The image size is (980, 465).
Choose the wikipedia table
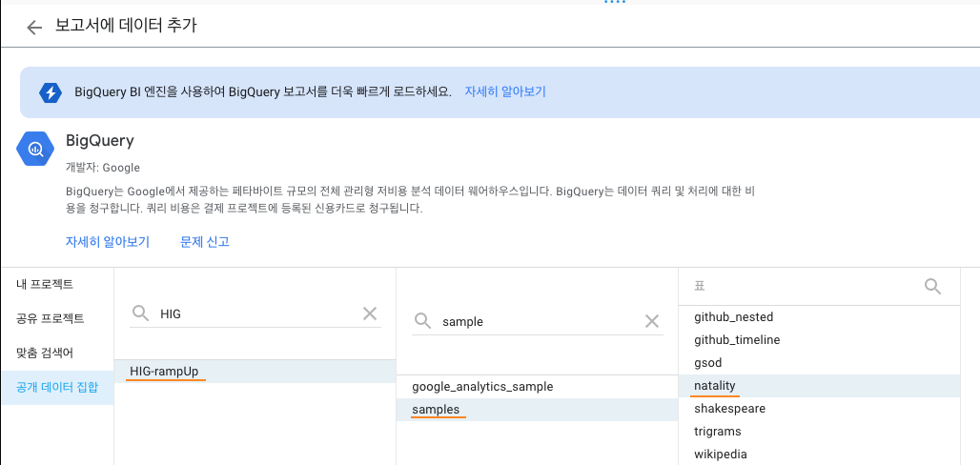point(819,455)
